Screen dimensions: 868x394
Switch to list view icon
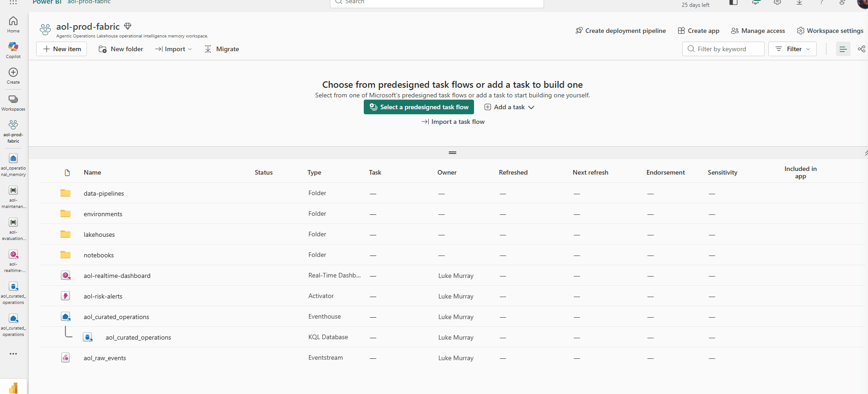pos(843,49)
